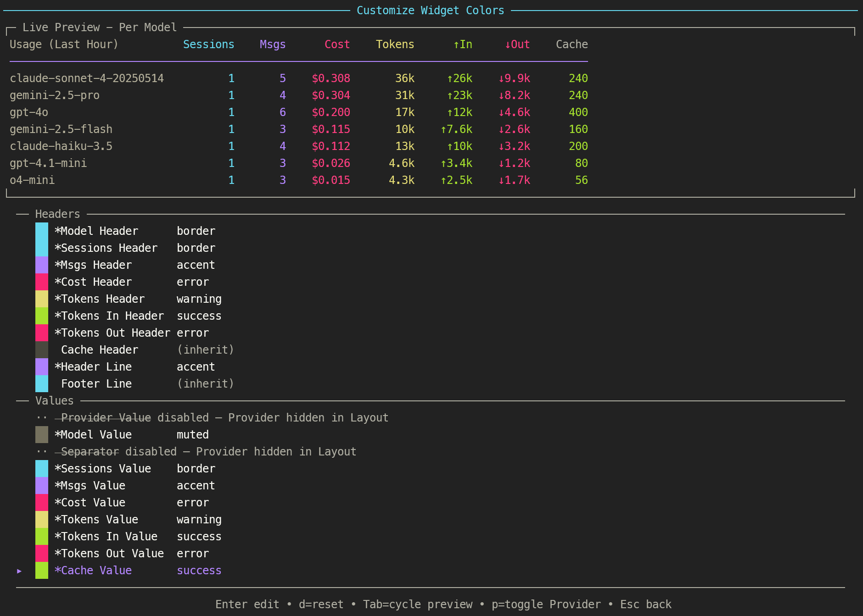Choose the Tokens Out Value swatch
863x616 pixels.
pyautogui.click(x=42, y=554)
